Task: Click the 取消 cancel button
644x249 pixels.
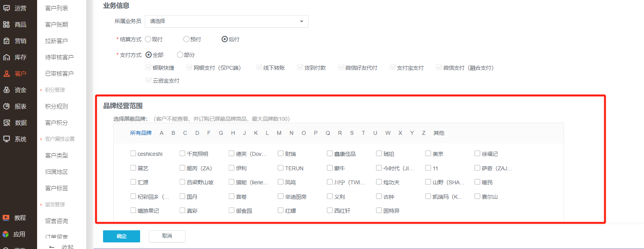Action: point(167,236)
